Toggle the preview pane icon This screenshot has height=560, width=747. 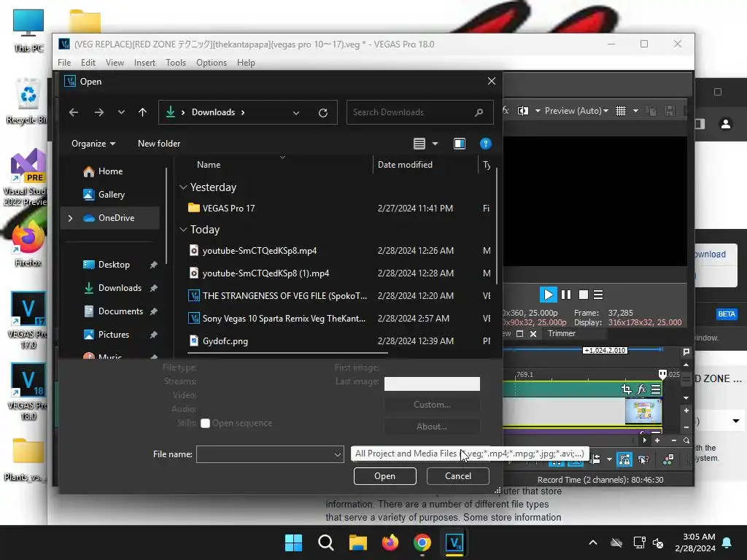tap(460, 144)
